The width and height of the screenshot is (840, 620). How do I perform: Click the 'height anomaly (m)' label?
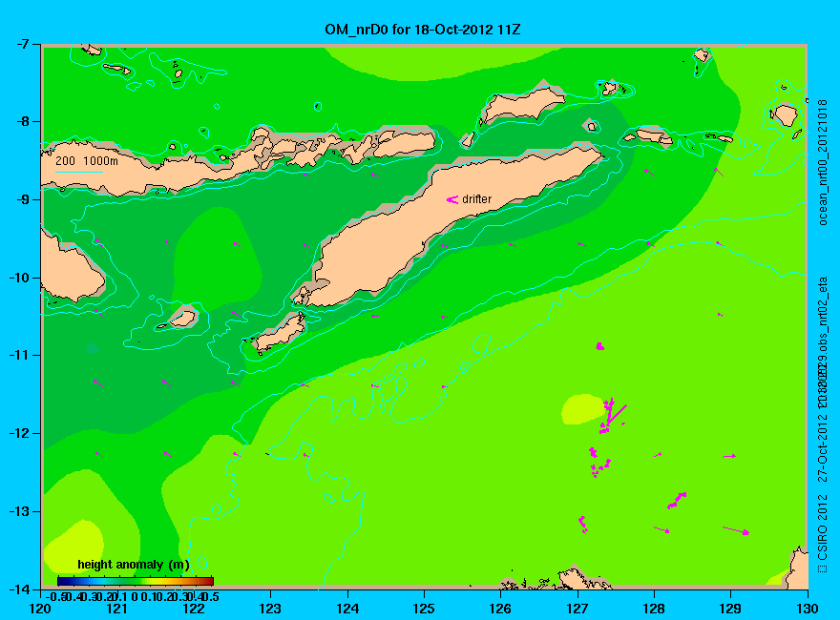point(134,565)
